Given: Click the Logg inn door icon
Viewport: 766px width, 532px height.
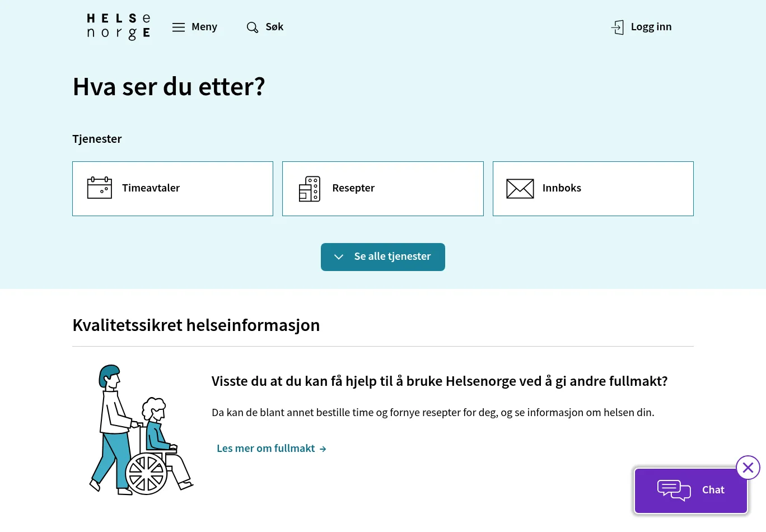Looking at the screenshot, I should [617, 27].
